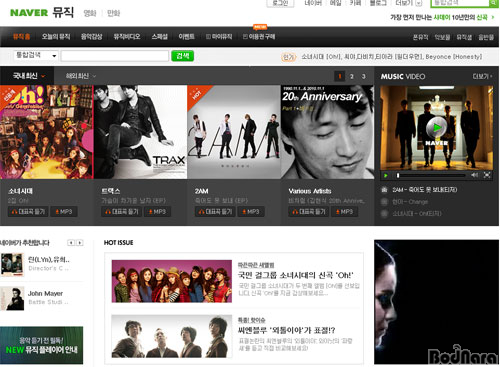500x367 pixels.
Task: Play the music video with center play icon
Action: click(437, 128)
